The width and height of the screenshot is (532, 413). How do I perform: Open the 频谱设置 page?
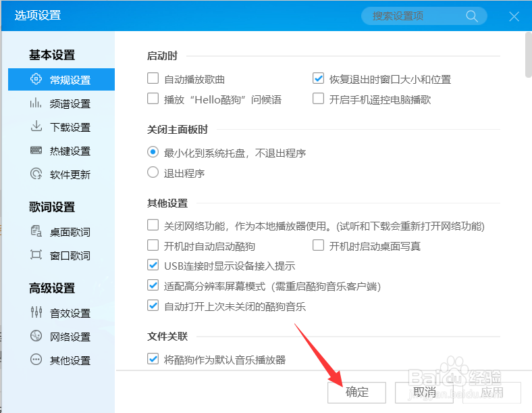point(61,103)
